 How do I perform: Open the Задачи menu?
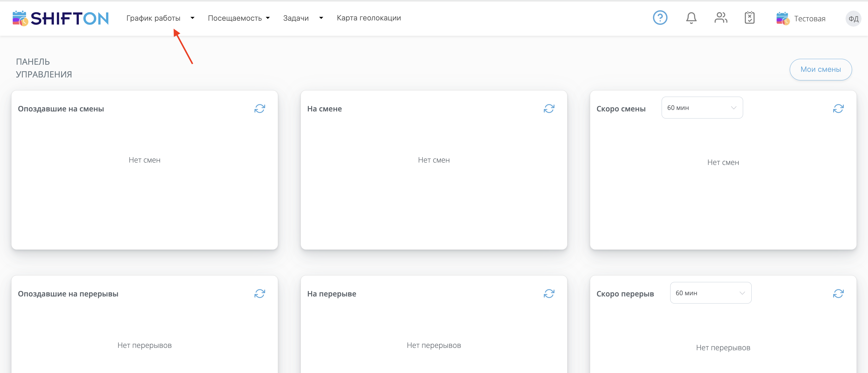[x=296, y=18]
